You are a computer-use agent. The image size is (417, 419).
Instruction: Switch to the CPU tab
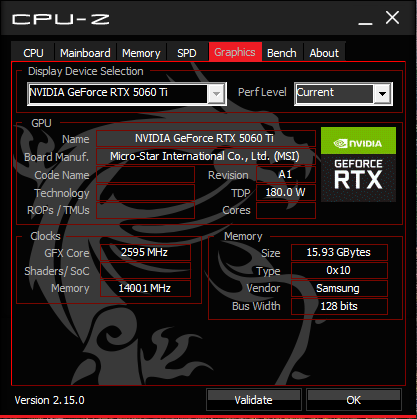point(33,53)
